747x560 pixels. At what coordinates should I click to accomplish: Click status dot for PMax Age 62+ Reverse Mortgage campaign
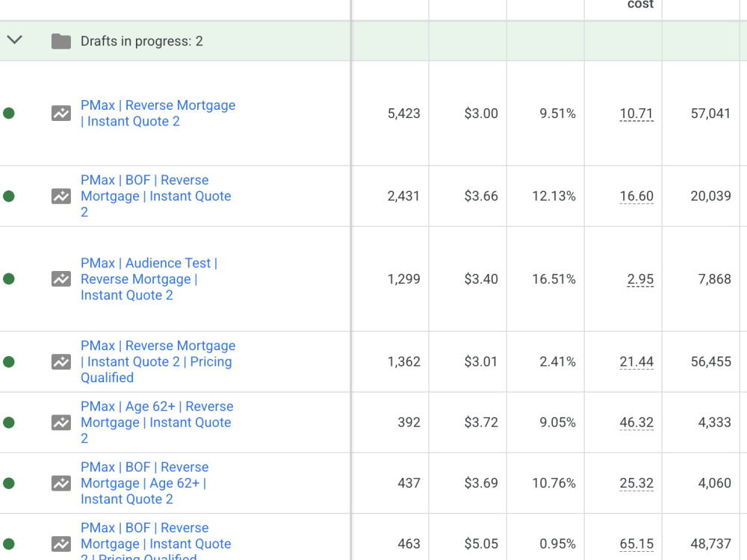[8, 423]
